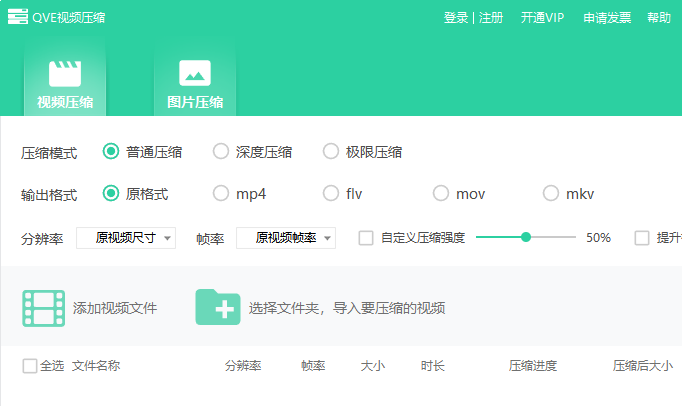Select mkv output format
The height and width of the screenshot is (406, 682).
(x=551, y=193)
